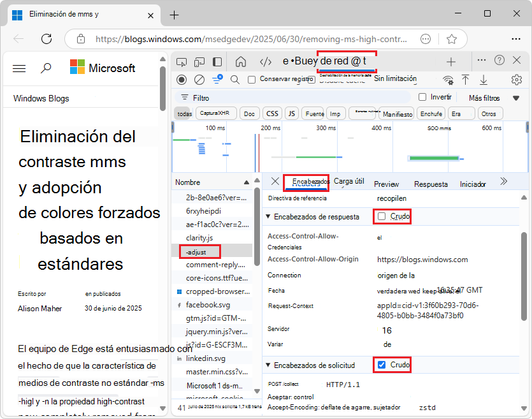The width and height of the screenshot is (532, 419).
Task: Open DevTools settings gear
Action: point(517,80)
